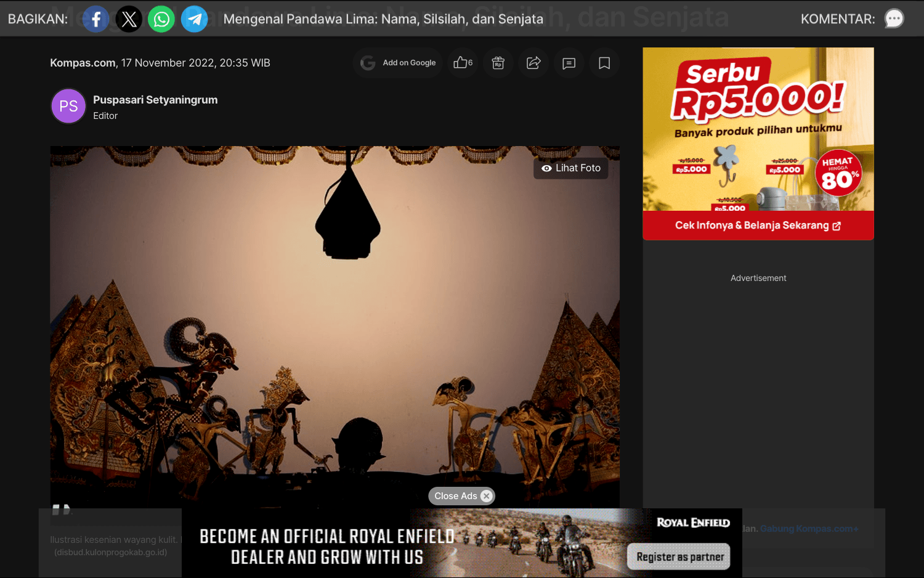Bookmark this article
The image size is (924, 578).
604,63
